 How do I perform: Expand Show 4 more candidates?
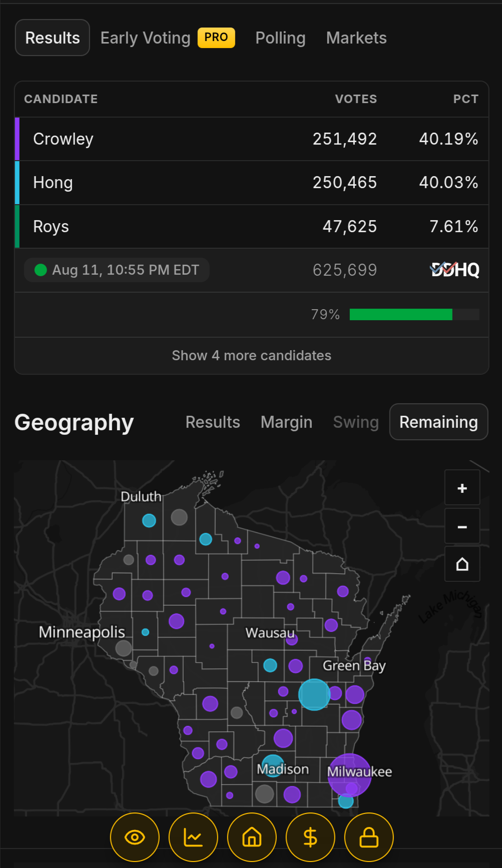click(x=251, y=355)
